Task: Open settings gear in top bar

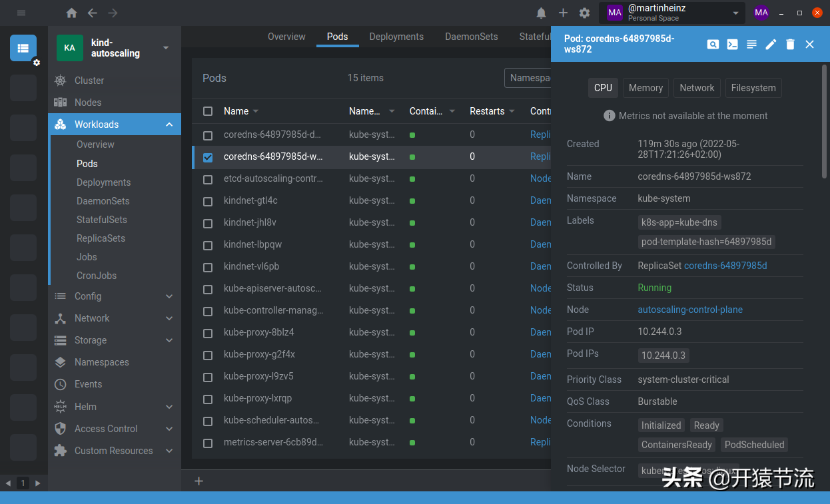Action: coord(584,13)
